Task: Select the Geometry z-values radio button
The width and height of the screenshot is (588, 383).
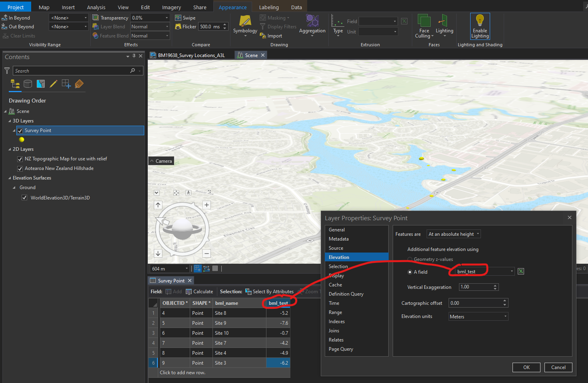Action: click(410, 259)
